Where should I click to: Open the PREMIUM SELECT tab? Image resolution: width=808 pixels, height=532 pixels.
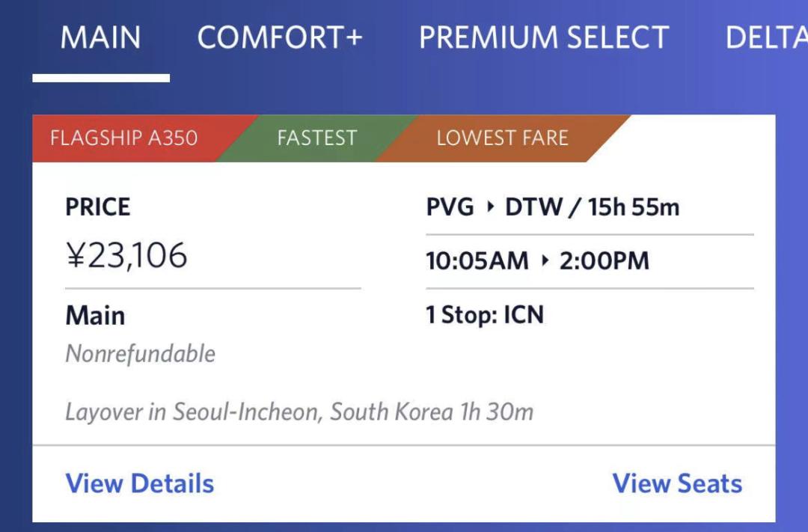[543, 38]
